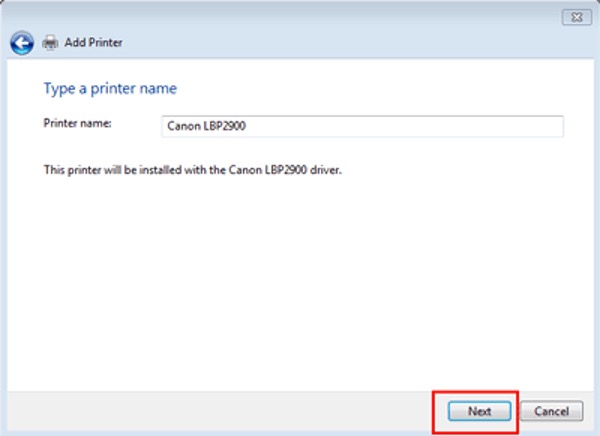Click 'This printer' at start of description
This screenshot has height=436, width=600.
(70, 170)
